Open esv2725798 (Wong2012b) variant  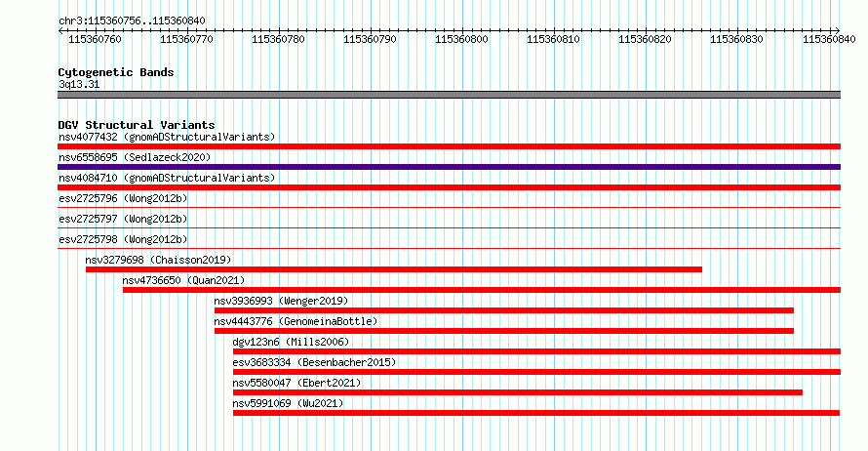tap(123, 239)
